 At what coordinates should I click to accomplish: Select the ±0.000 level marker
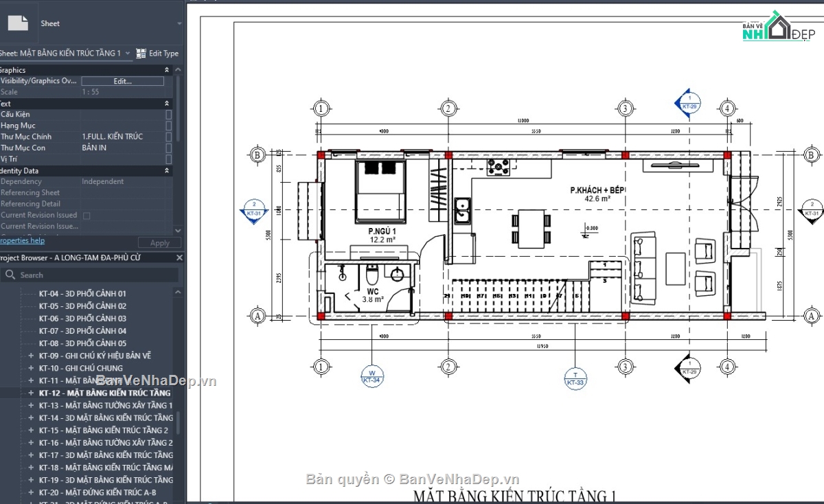click(588, 229)
